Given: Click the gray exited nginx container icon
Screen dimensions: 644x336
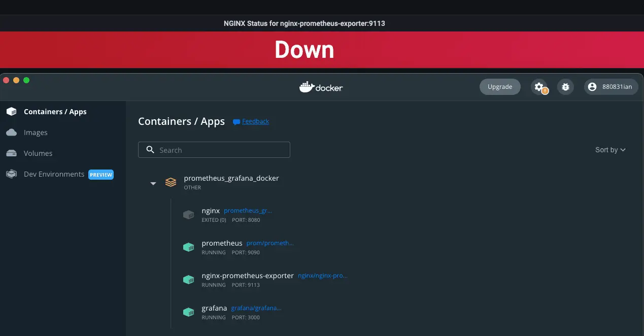Looking at the screenshot, I should pyautogui.click(x=188, y=215).
